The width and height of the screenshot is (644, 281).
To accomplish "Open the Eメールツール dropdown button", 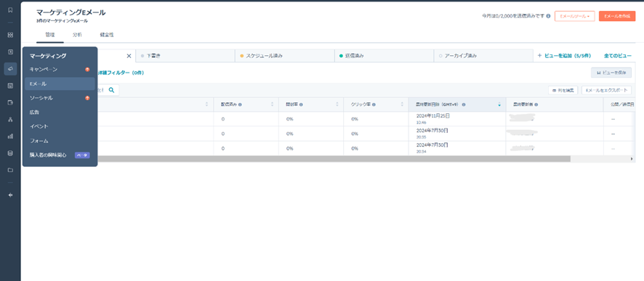I will click(x=575, y=16).
